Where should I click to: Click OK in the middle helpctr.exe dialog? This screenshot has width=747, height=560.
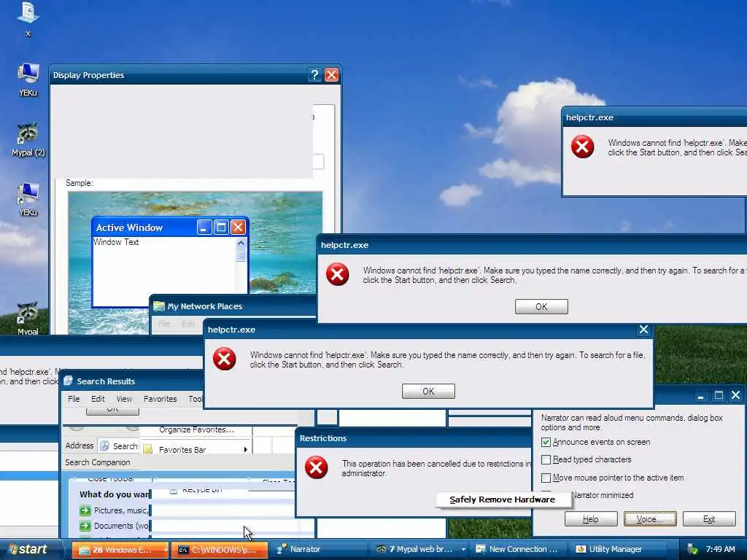pyautogui.click(x=541, y=307)
